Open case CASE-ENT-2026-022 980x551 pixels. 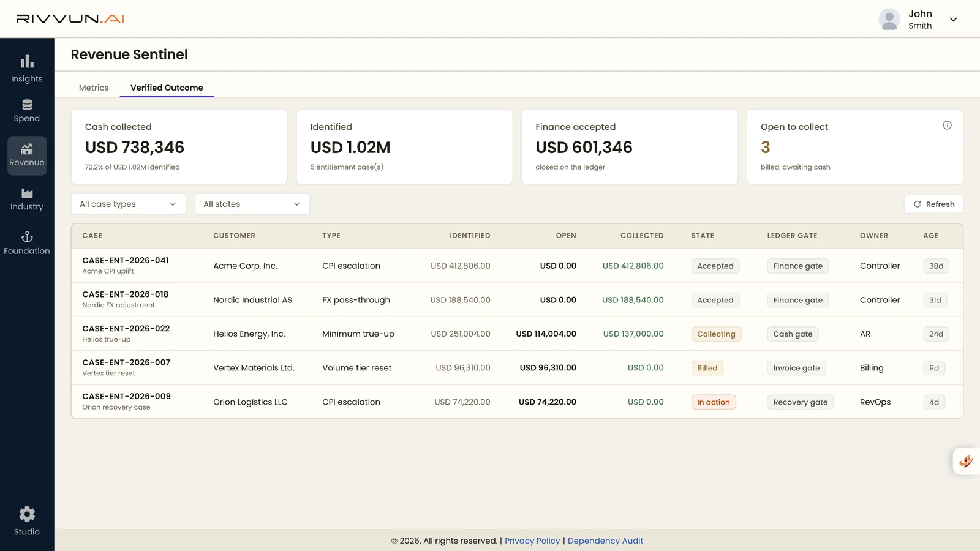[126, 329]
